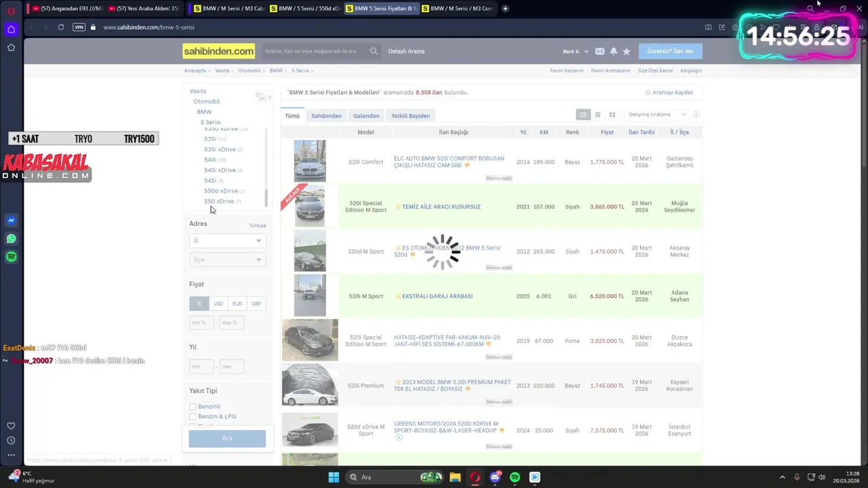Open Detaylı Arama link
Viewport: 868px width, 488px height.
point(406,52)
